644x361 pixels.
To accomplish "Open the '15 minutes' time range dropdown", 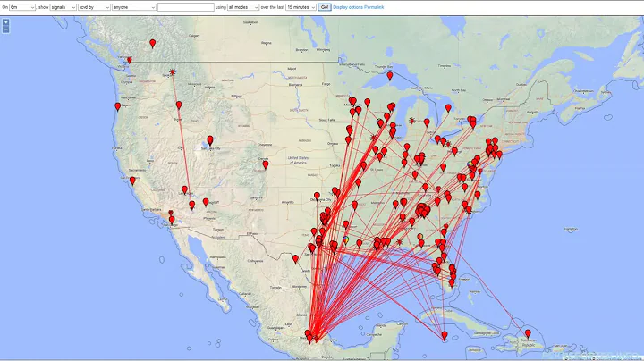I will tap(301, 7).
